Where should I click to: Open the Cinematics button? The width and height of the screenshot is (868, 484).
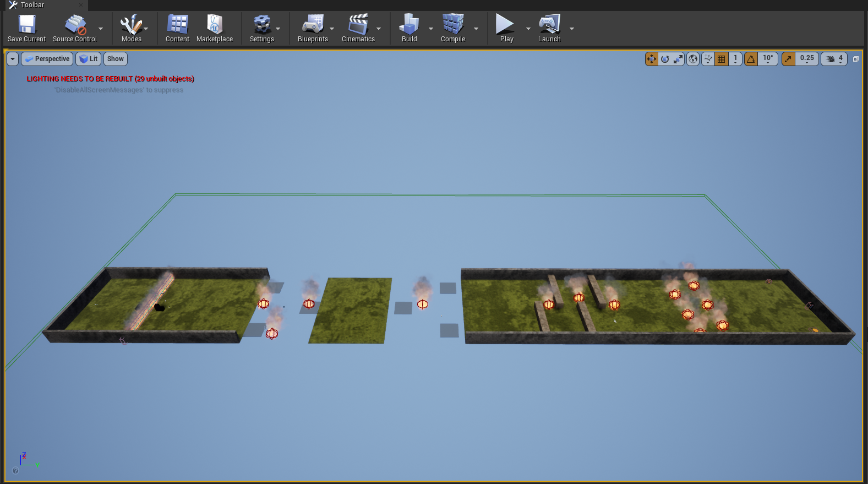[x=358, y=29]
